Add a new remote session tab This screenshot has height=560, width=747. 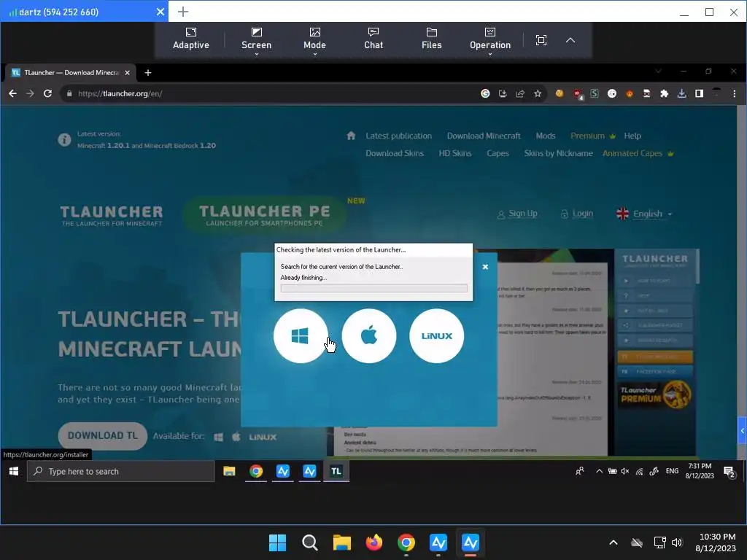tap(183, 12)
